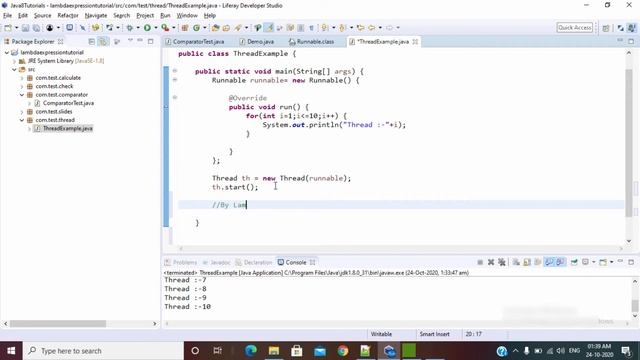The width and height of the screenshot is (640, 360).
Task: Select ComparatorTest.java in Package Explorer
Action: (68, 103)
